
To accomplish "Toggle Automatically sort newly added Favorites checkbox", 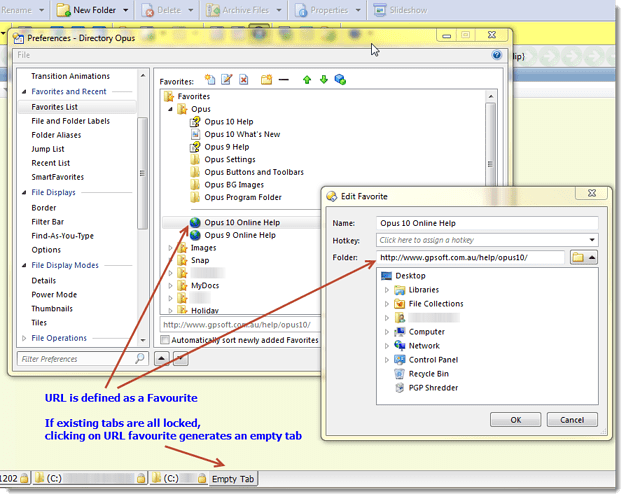I will [x=164, y=340].
